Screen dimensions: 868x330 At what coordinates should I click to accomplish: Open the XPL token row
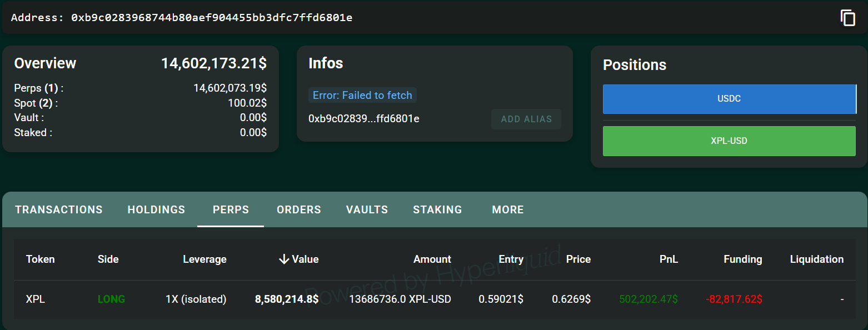36,299
